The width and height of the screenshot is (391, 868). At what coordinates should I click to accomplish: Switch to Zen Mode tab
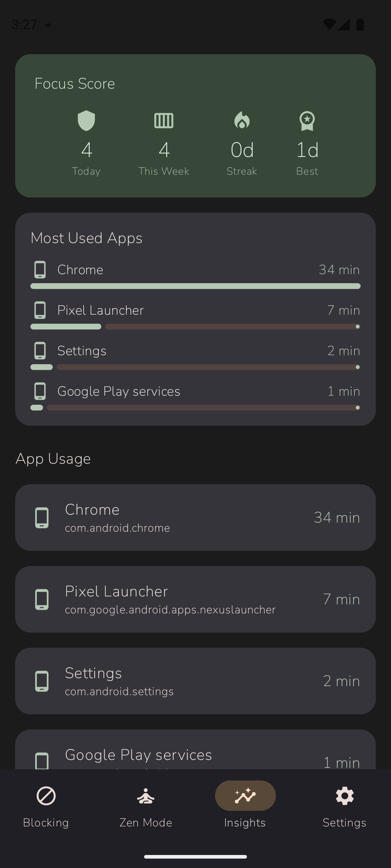coord(146,806)
